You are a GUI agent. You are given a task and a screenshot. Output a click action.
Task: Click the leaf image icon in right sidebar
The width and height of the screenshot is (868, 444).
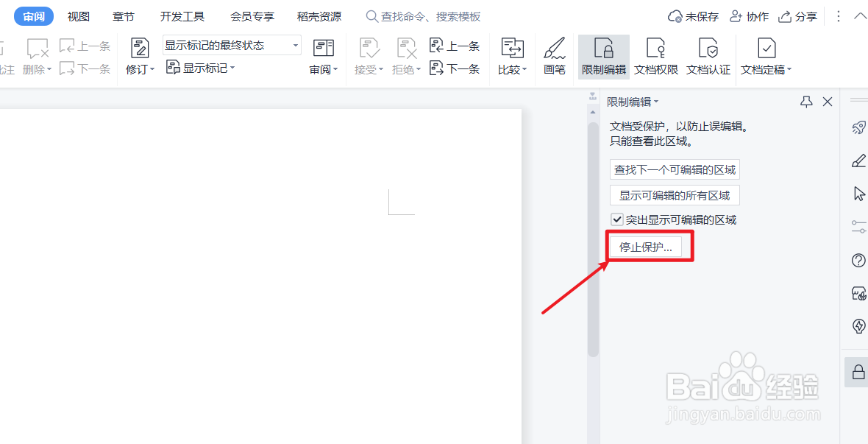click(858, 293)
